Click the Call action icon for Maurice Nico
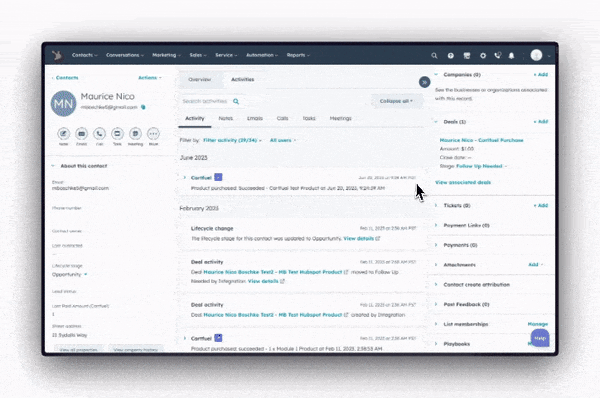 [99, 134]
